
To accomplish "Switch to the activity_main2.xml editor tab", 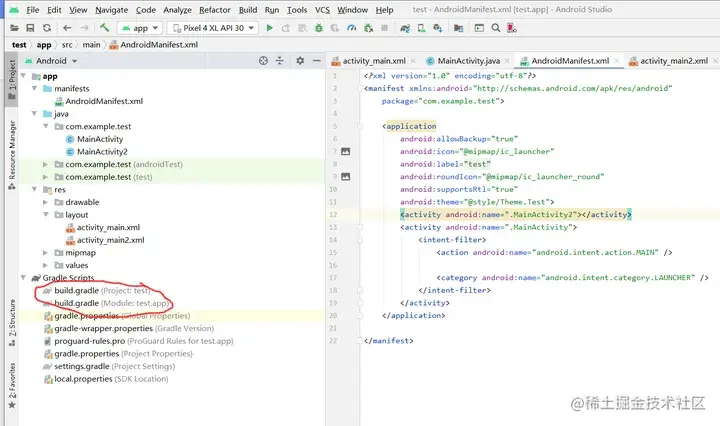I will pyautogui.click(x=674, y=61).
